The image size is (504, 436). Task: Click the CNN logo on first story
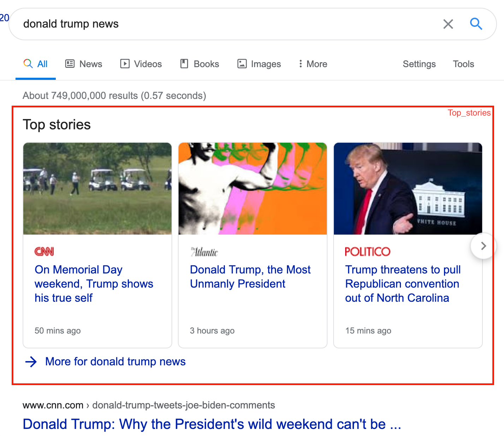click(44, 252)
